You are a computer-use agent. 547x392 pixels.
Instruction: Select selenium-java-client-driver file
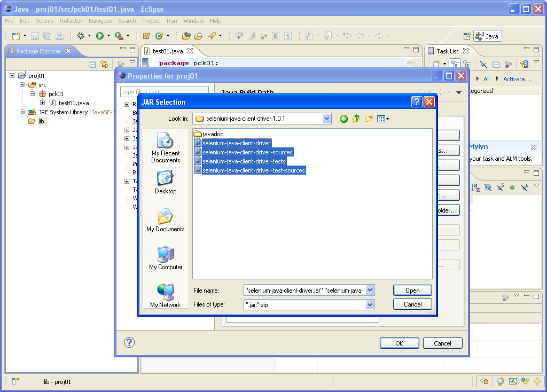coord(233,143)
